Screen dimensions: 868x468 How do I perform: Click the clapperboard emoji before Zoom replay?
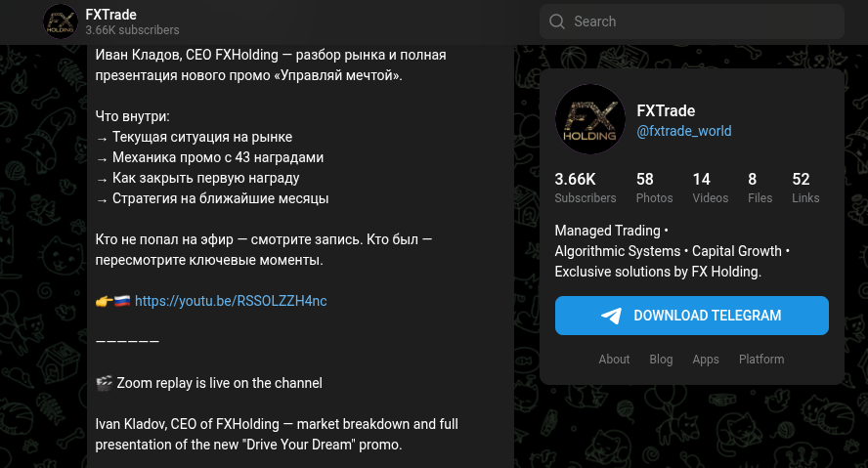(104, 383)
